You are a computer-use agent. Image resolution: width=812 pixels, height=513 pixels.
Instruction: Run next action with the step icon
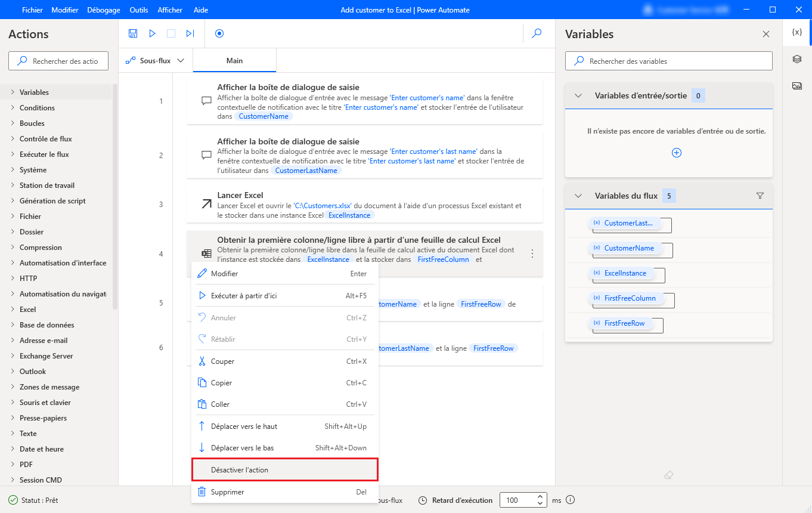(190, 33)
